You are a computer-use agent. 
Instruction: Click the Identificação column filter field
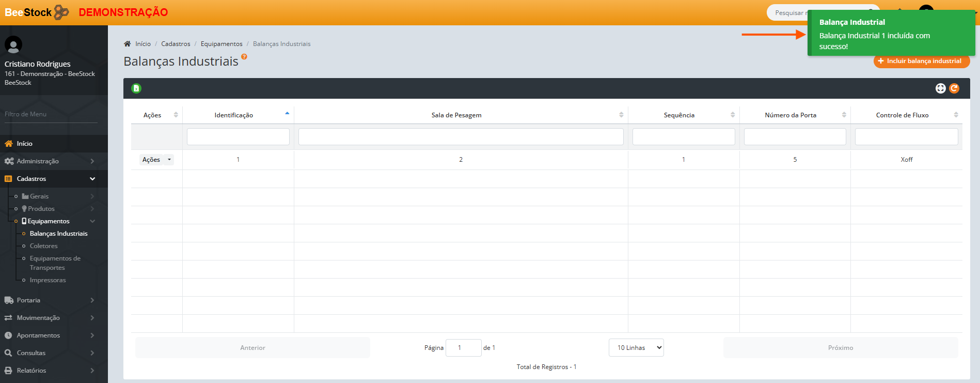tap(238, 137)
